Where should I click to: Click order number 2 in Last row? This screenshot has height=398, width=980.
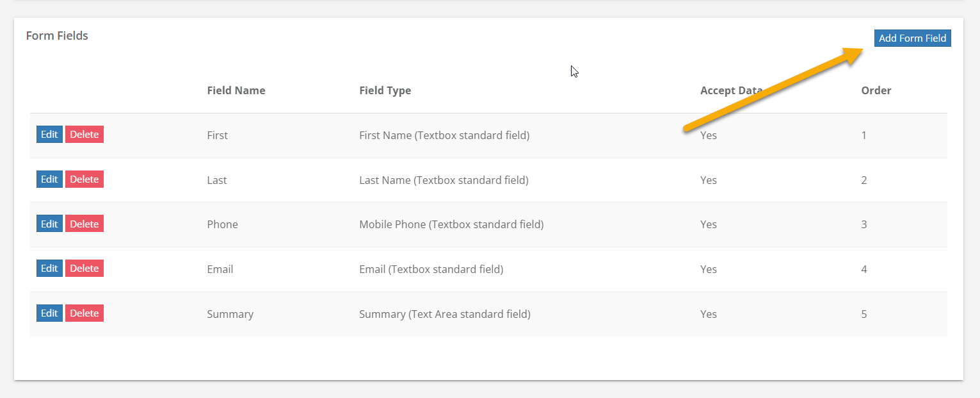[864, 180]
